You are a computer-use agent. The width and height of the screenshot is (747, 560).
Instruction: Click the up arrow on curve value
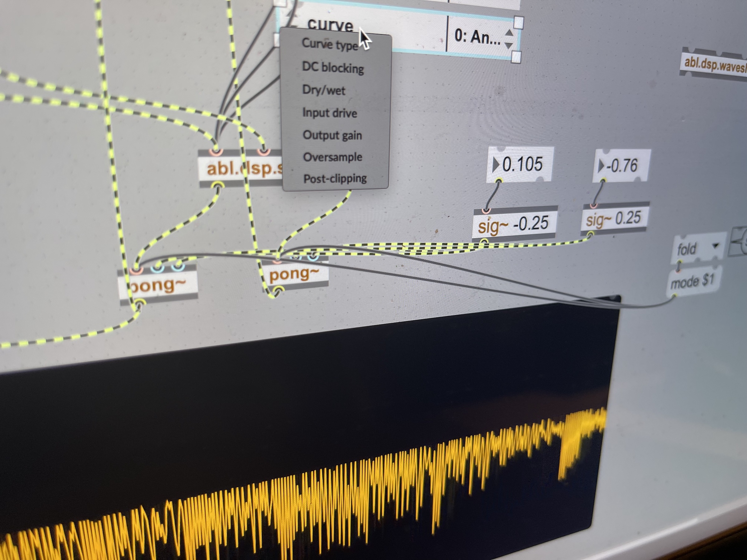[509, 33]
